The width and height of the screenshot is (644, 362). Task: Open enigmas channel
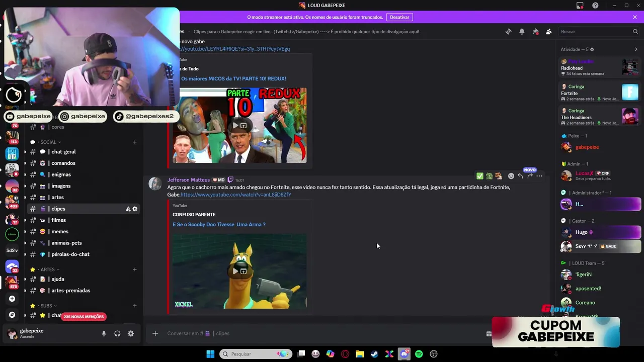[83, 174]
